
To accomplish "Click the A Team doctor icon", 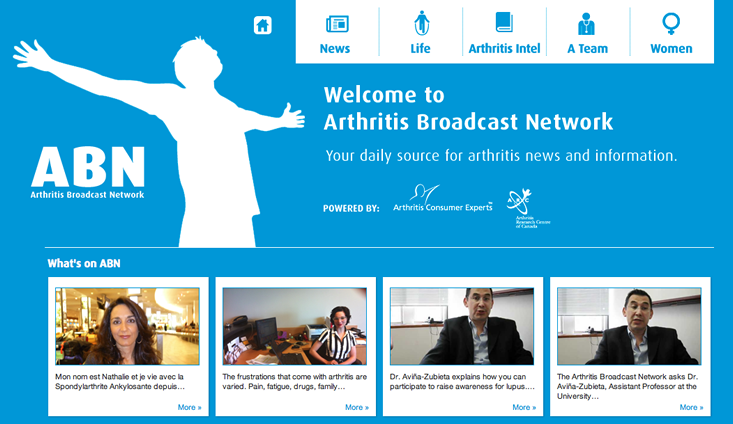I will [586, 24].
